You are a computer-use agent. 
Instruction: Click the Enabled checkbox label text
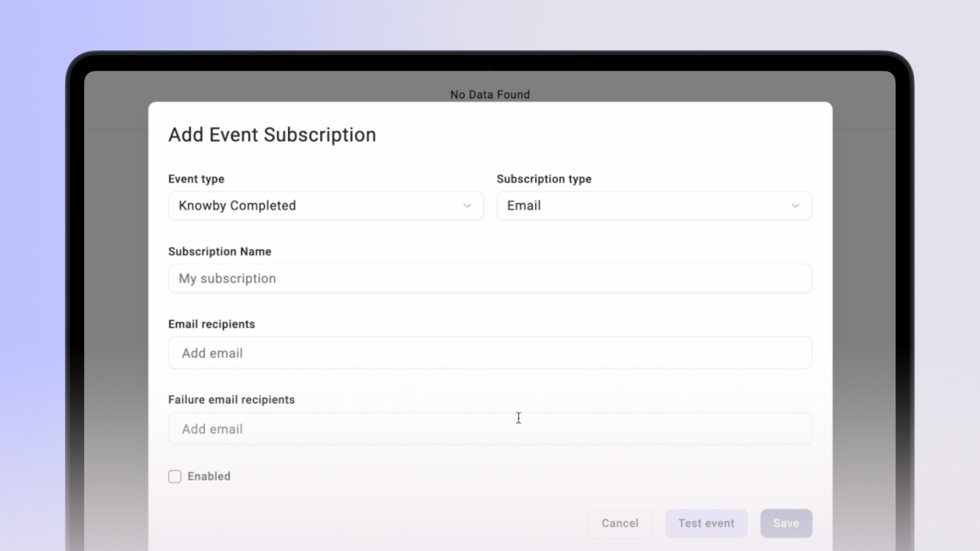208,476
